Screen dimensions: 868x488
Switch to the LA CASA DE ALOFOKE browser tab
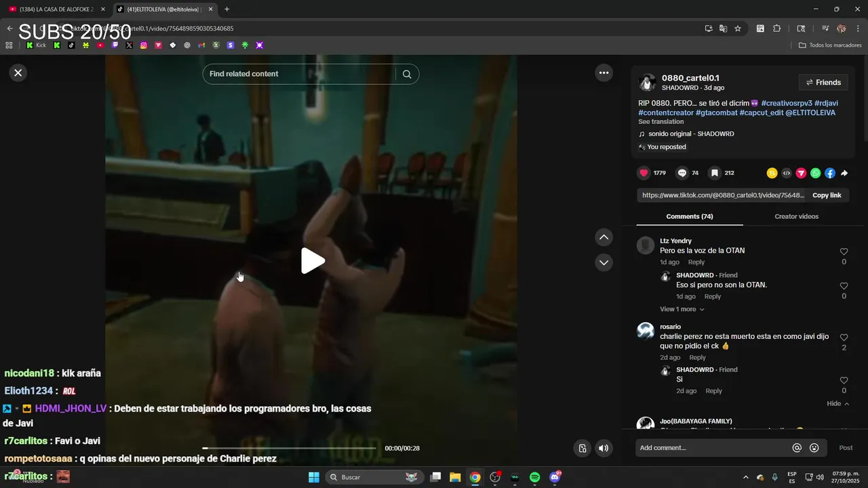pos(57,9)
